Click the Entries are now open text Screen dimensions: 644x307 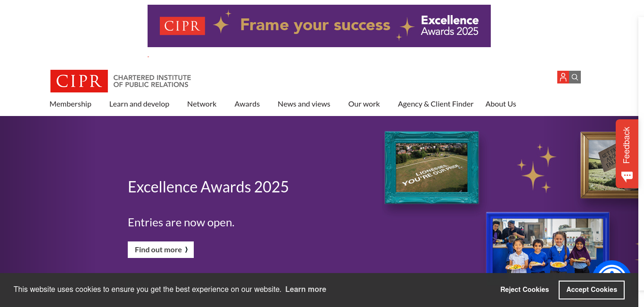(181, 223)
